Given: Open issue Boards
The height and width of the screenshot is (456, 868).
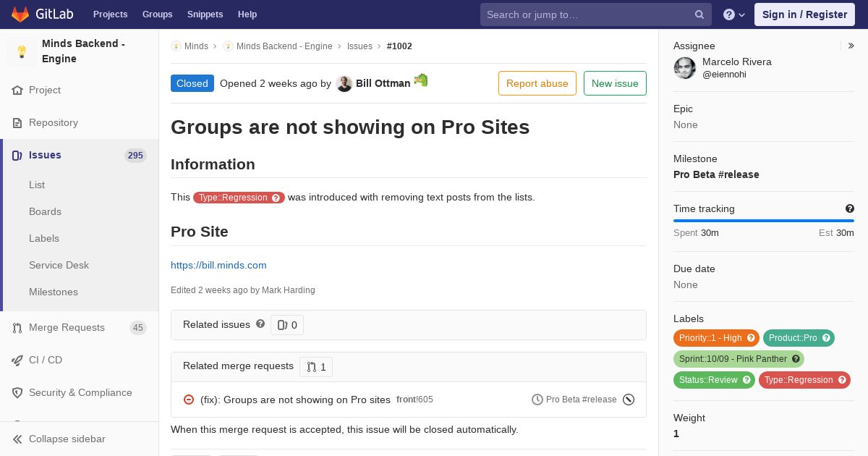Looking at the screenshot, I should 45,212.
